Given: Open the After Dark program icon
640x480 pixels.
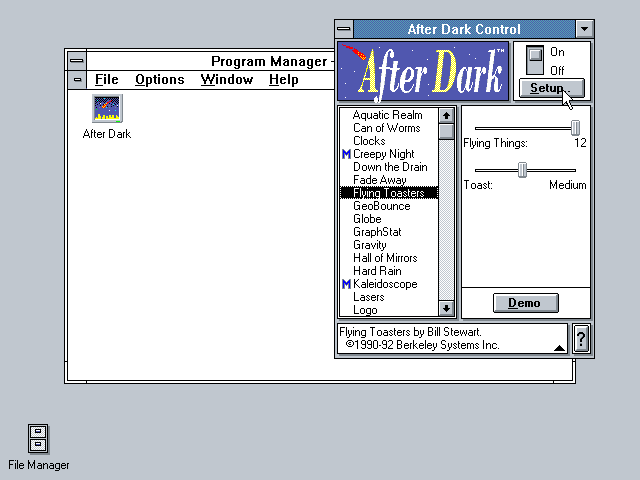Looking at the screenshot, I should (107, 109).
